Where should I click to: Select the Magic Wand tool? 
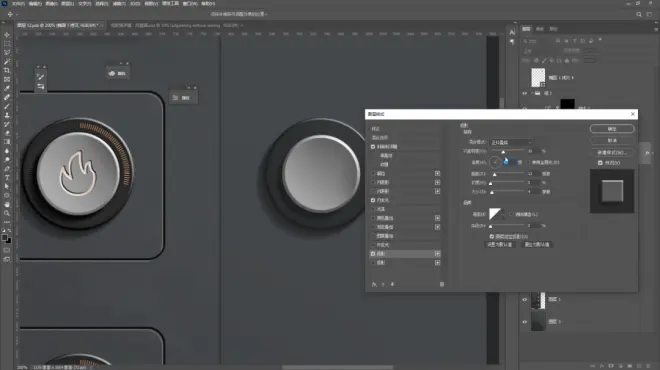tap(7, 61)
